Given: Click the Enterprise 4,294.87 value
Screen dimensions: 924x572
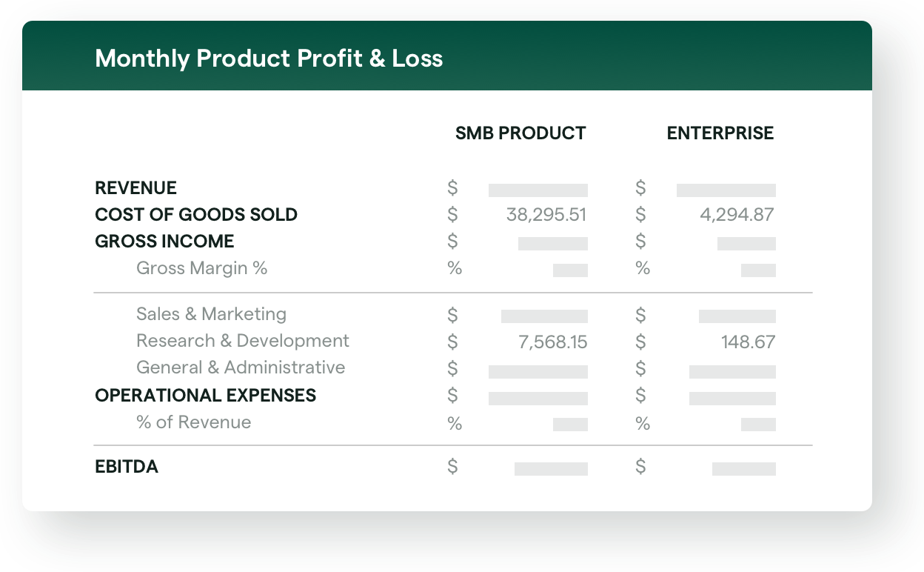Looking at the screenshot, I should (737, 215).
